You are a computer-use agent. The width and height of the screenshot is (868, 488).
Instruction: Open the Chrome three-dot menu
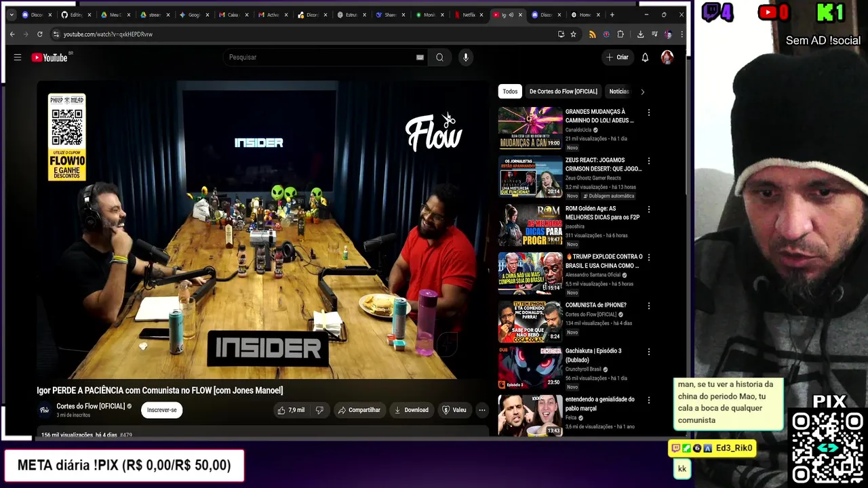click(682, 34)
